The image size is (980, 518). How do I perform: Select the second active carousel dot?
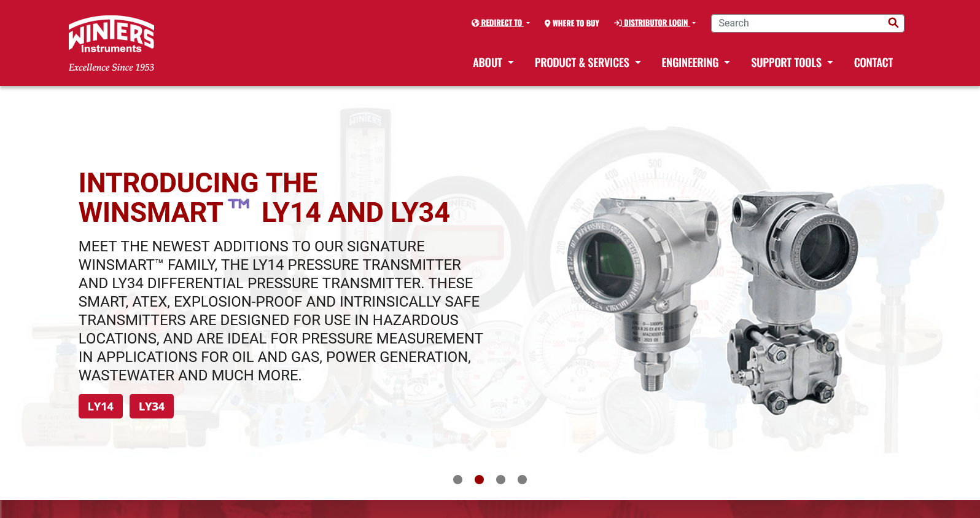pos(479,479)
